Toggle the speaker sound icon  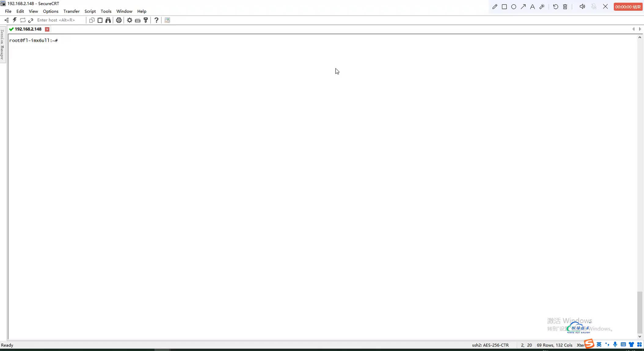click(582, 7)
